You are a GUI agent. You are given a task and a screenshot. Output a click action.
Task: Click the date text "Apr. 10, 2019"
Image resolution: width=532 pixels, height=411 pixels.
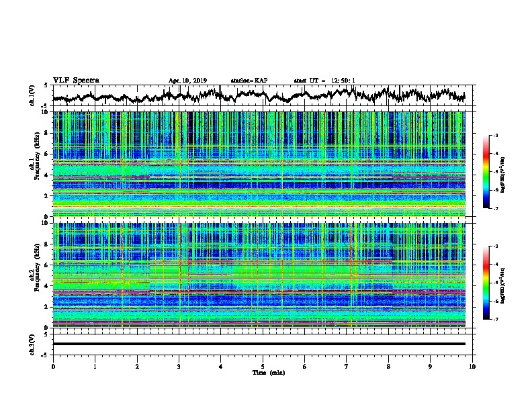[187, 81]
